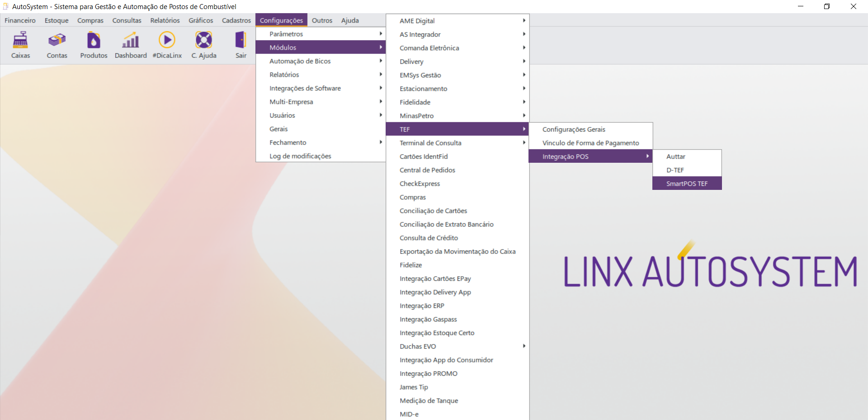
Task: Expand the AS Integrador submenu
Action: click(458, 34)
